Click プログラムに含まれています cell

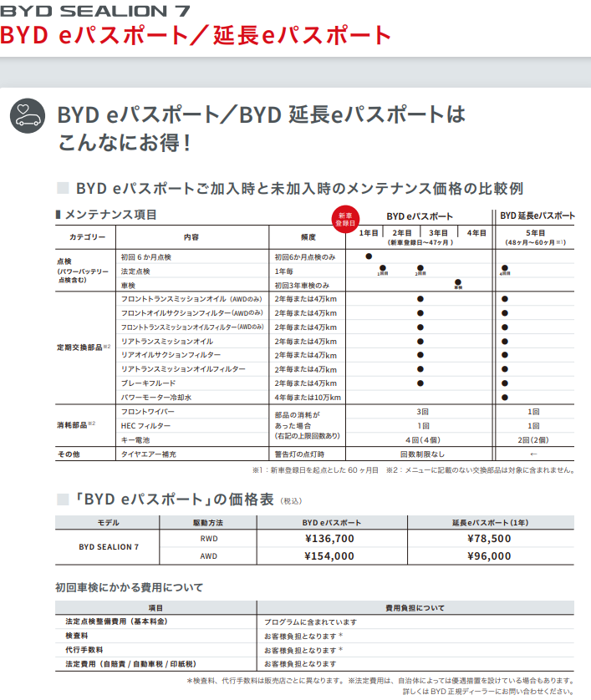click(310, 621)
